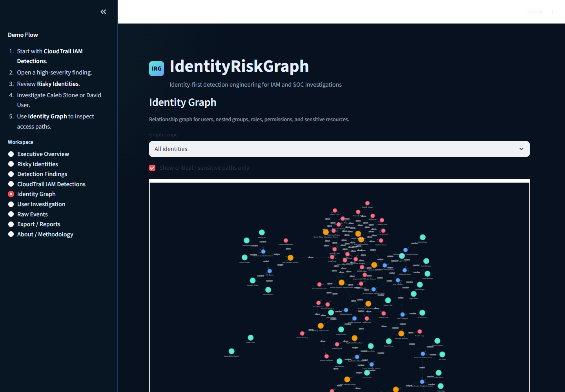565x392 pixels.
Task: Open the three-dot main menu
Action: (552, 12)
